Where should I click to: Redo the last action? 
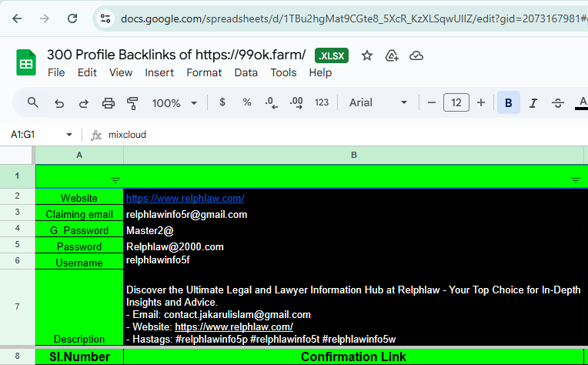click(84, 102)
